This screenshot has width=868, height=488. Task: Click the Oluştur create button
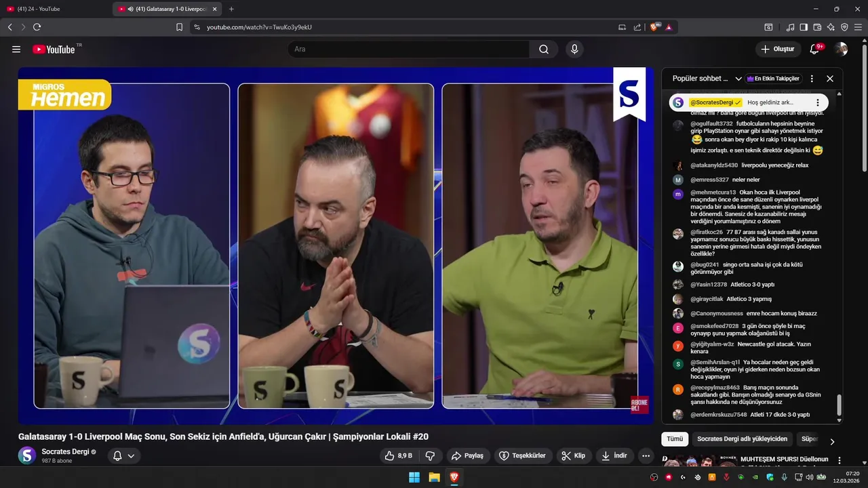(x=777, y=49)
